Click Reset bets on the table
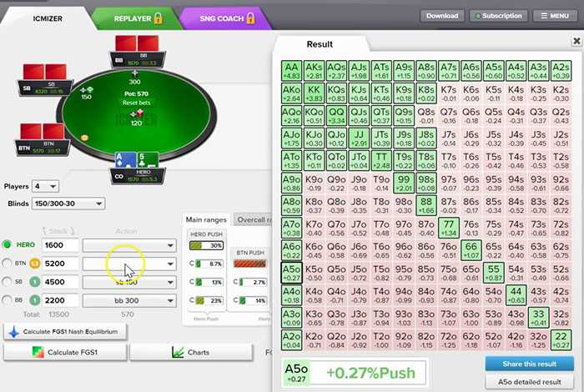The width and height of the screenshot is (584, 392). point(136,103)
